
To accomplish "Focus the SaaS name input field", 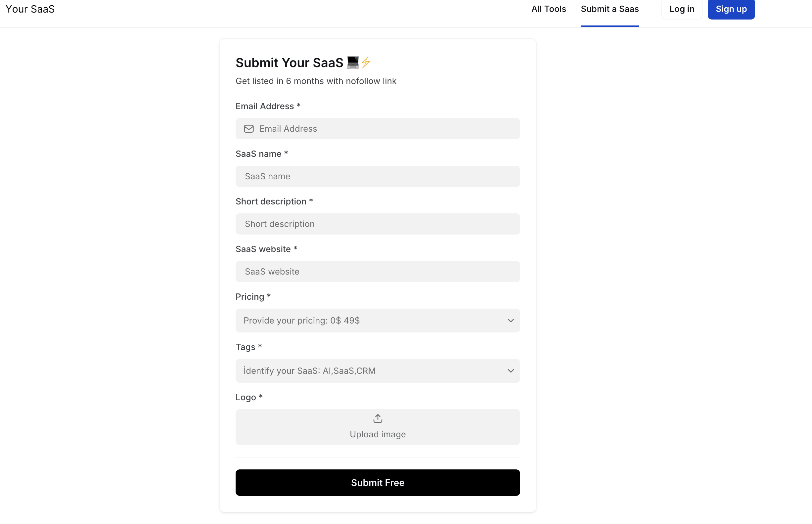I will coord(378,176).
